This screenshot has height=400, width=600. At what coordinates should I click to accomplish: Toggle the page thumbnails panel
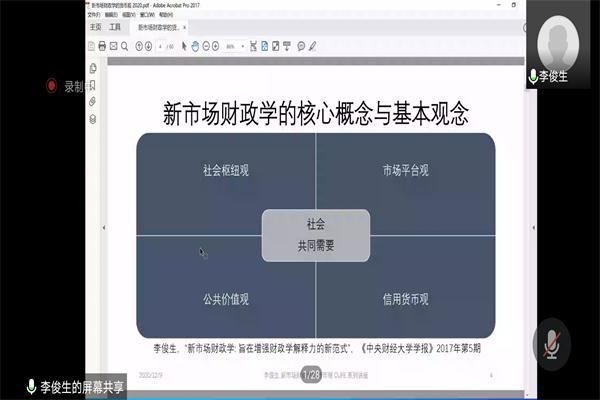coord(92,67)
